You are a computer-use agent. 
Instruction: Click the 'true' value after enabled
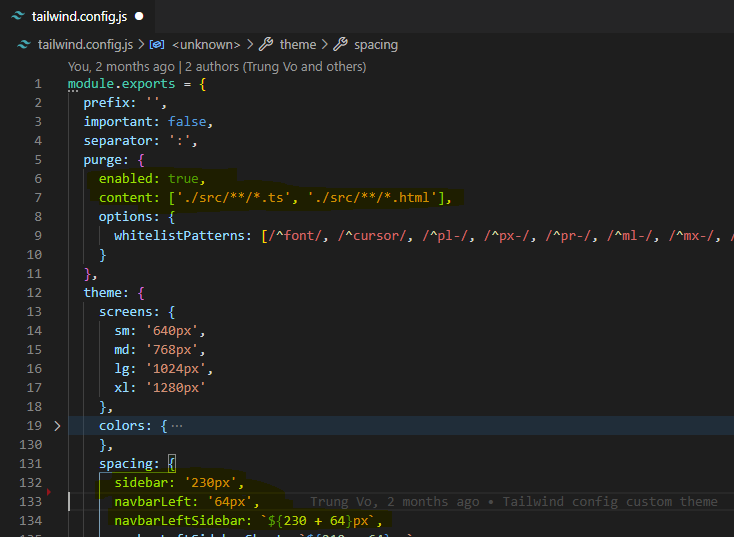183,178
